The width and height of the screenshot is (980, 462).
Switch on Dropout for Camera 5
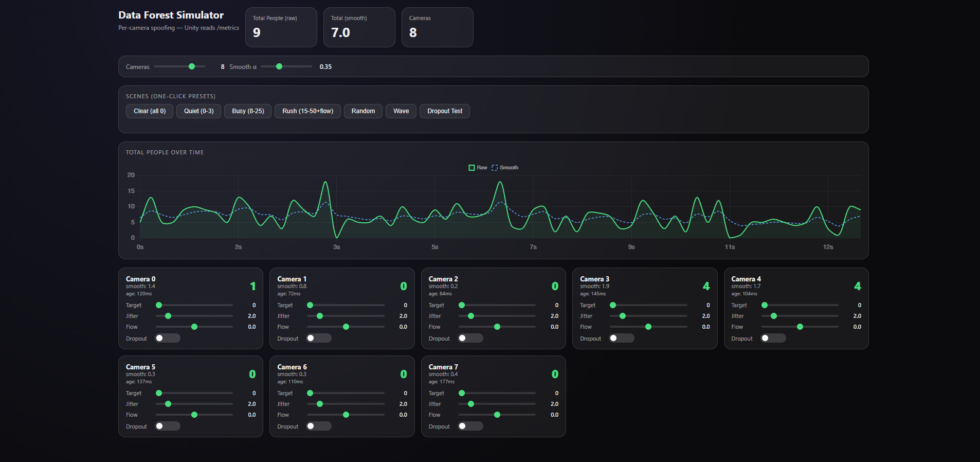tap(168, 426)
